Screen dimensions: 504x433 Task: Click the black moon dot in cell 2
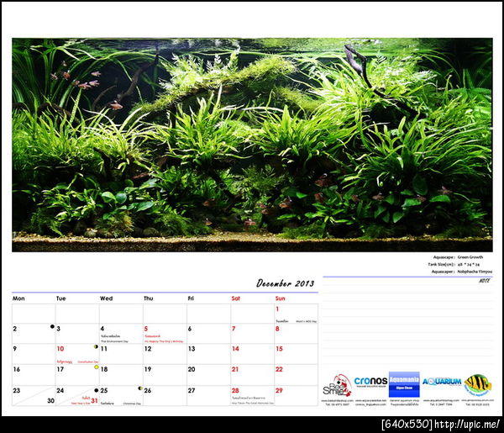pos(52,326)
